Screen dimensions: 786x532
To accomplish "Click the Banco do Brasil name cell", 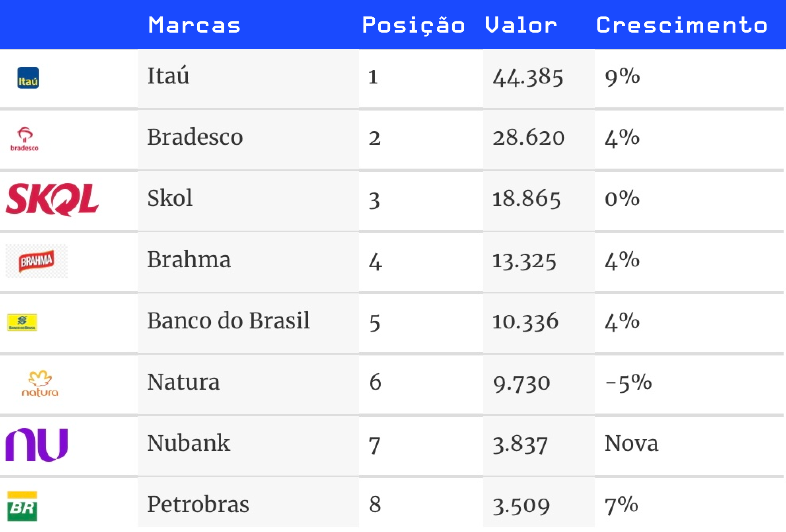I will pyautogui.click(x=248, y=323).
